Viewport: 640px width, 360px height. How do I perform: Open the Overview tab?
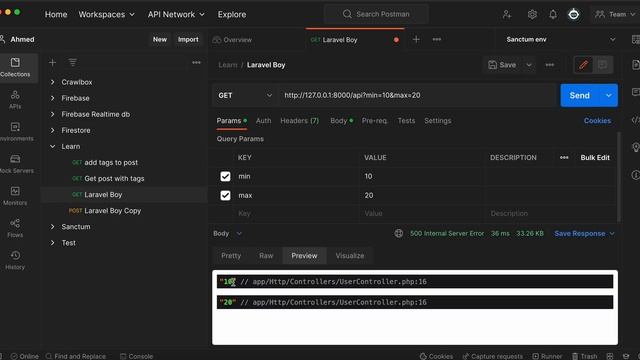(x=232, y=40)
